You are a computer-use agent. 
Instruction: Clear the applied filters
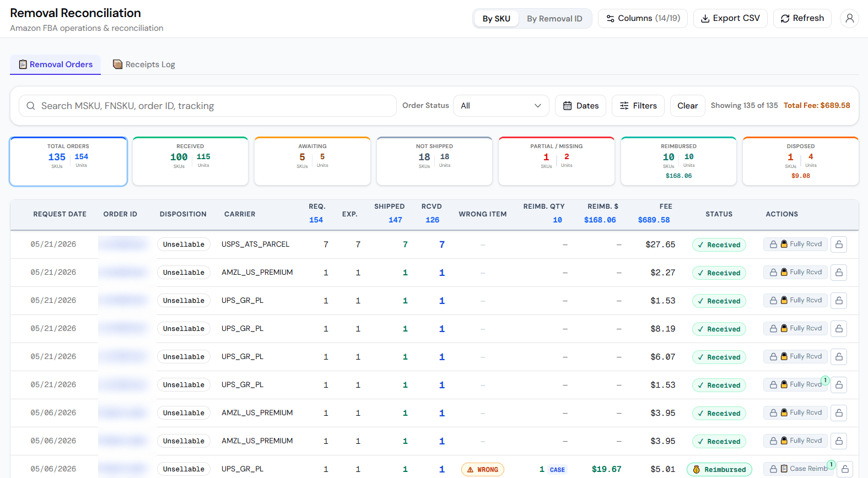tap(687, 106)
